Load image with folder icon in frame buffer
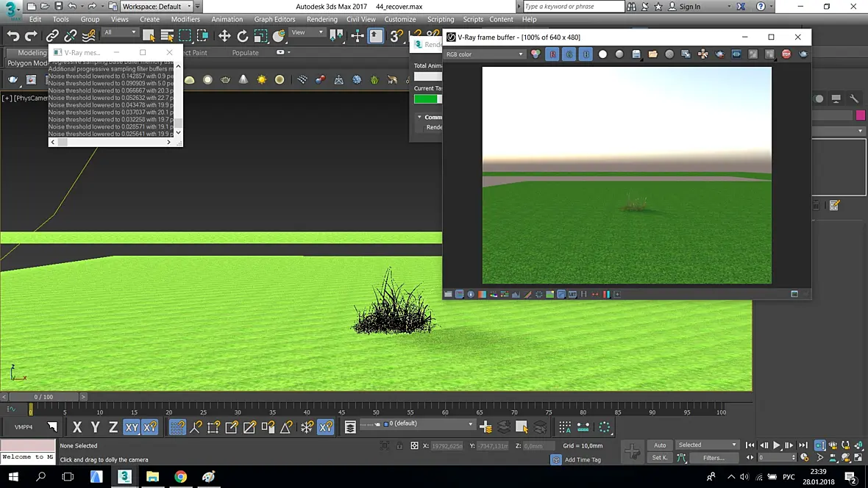The image size is (868, 488). (652, 54)
